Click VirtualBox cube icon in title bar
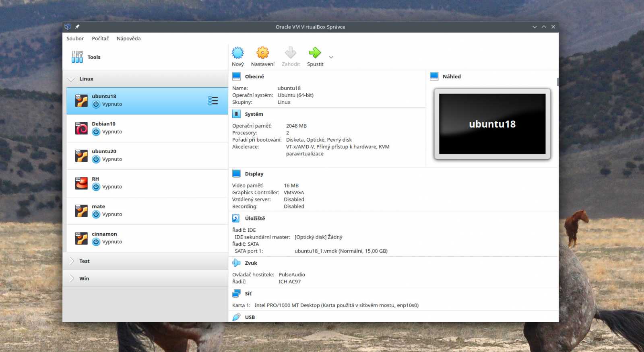The image size is (644, 352). coord(68,27)
